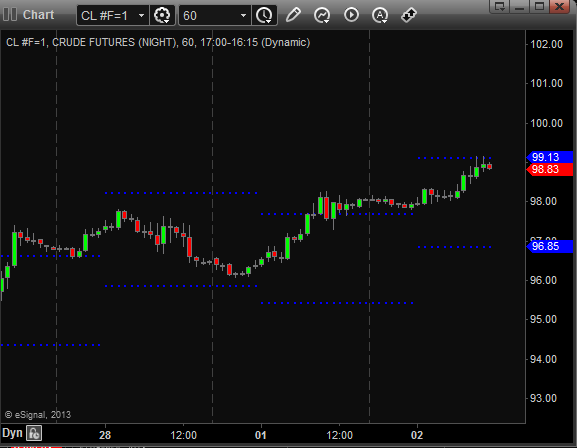Open the studies chart-line icon
577x448 pixels.
click(322, 15)
